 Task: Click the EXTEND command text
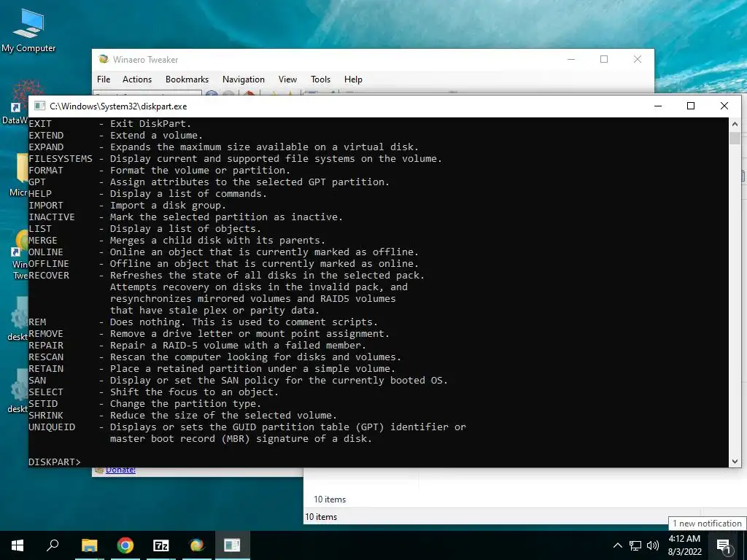point(46,135)
